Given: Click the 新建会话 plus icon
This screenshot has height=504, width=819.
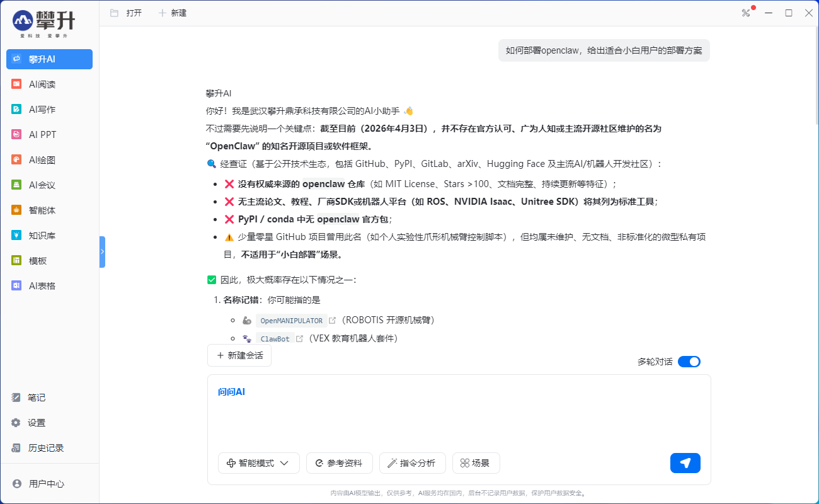Looking at the screenshot, I should (220, 355).
